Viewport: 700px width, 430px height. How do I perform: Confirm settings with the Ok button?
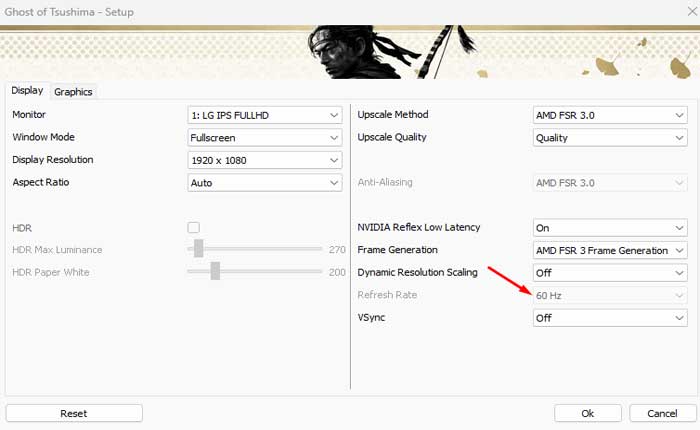click(x=587, y=413)
